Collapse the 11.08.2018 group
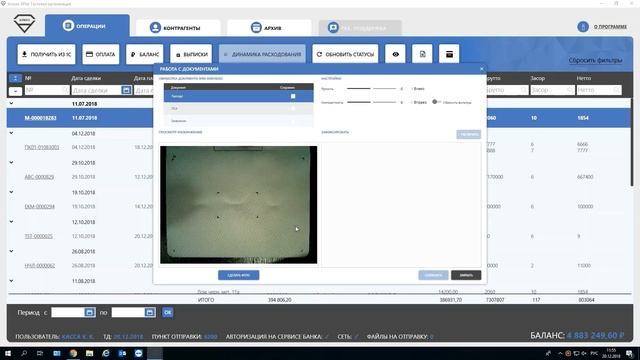This screenshot has width=640, height=360. (x=11, y=281)
